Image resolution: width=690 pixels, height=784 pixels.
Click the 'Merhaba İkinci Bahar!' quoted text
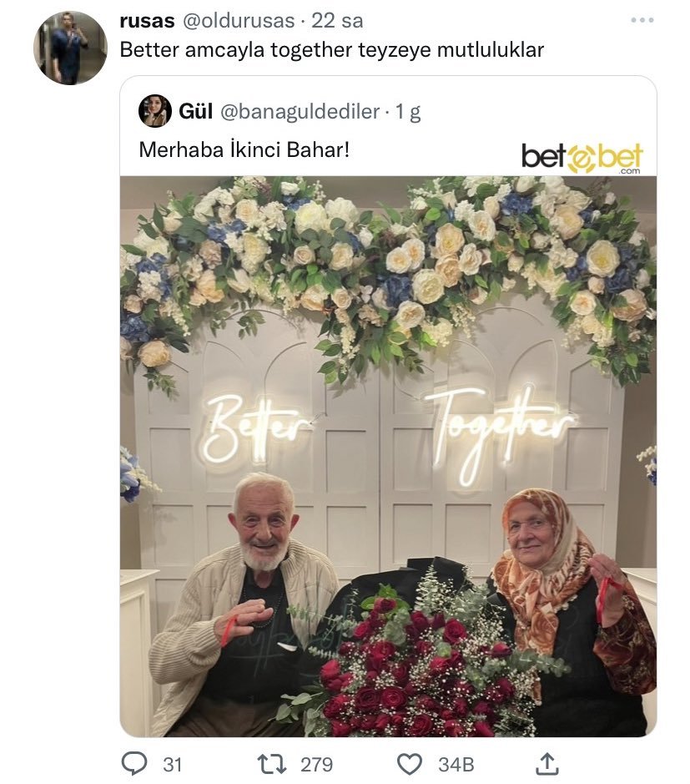[244, 149]
